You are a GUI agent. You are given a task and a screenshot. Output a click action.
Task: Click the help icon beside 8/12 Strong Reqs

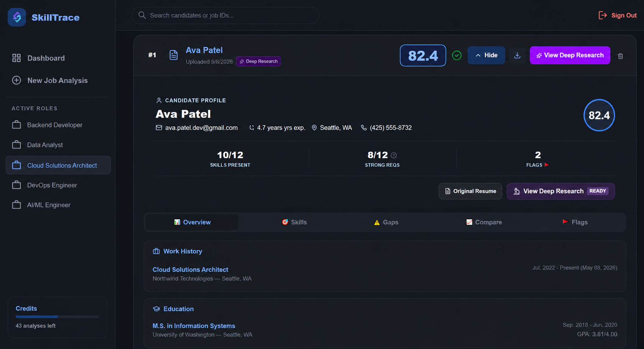pyautogui.click(x=394, y=155)
